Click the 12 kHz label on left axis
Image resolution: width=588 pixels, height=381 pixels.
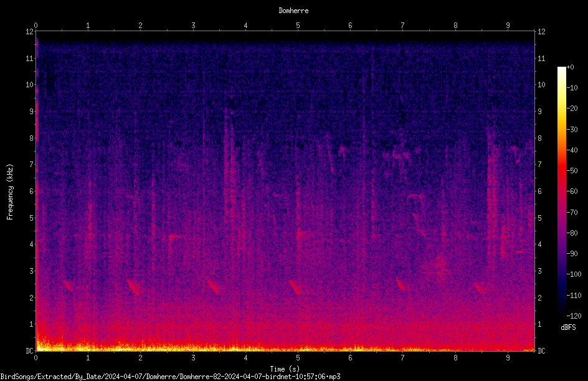(30, 32)
